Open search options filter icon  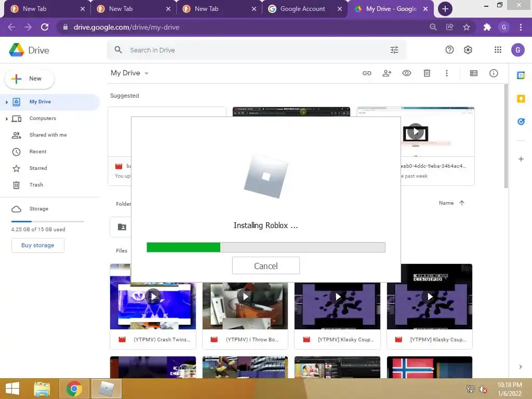click(x=394, y=50)
